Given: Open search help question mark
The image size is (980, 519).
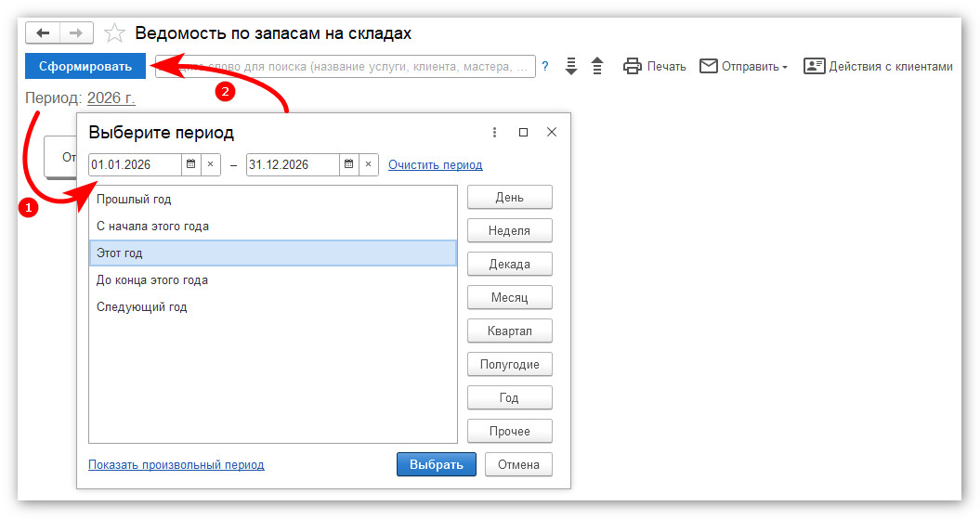Looking at the screenshot, I should tap(545, 66).
